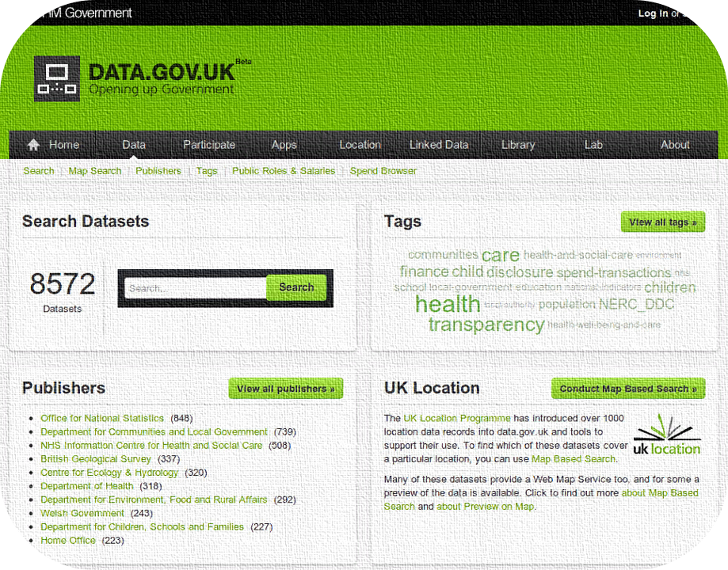Click the Log in link
Viewport: 728px width, 570px height.
tap(653, 13)
